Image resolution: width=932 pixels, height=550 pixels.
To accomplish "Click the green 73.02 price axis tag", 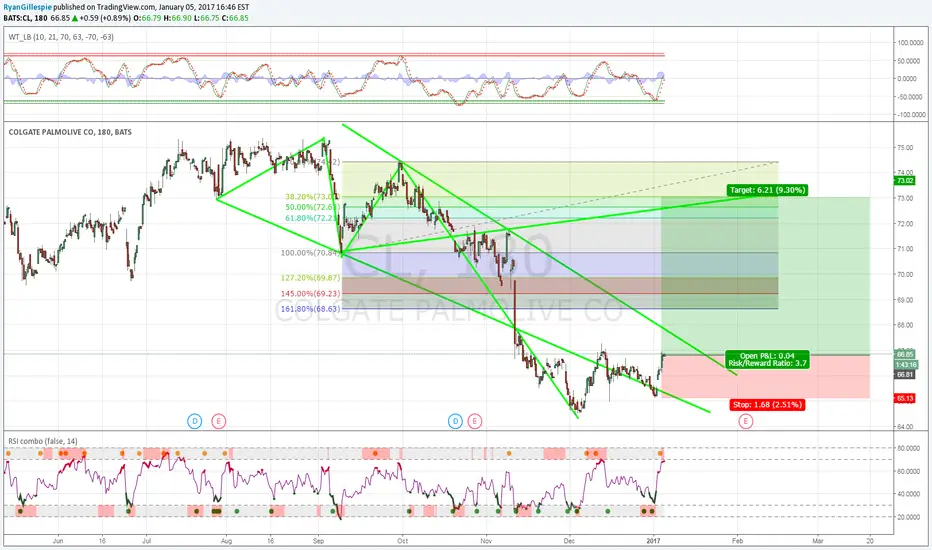I will (905, 181).
